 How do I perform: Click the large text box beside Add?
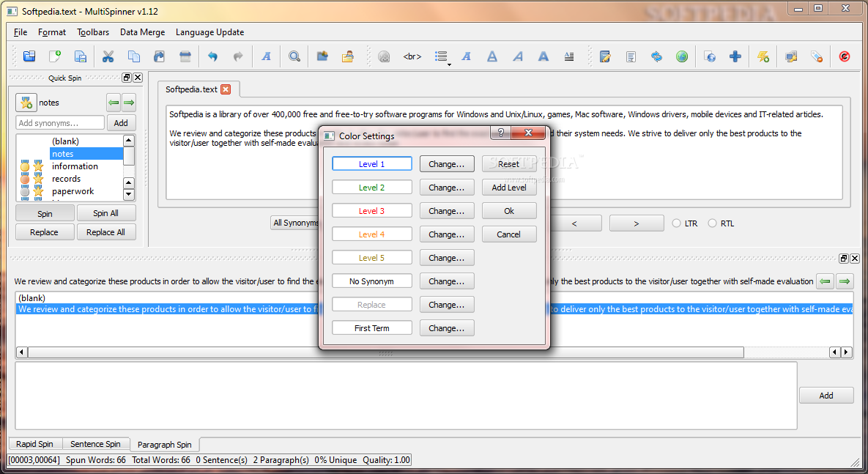[406, 396]
